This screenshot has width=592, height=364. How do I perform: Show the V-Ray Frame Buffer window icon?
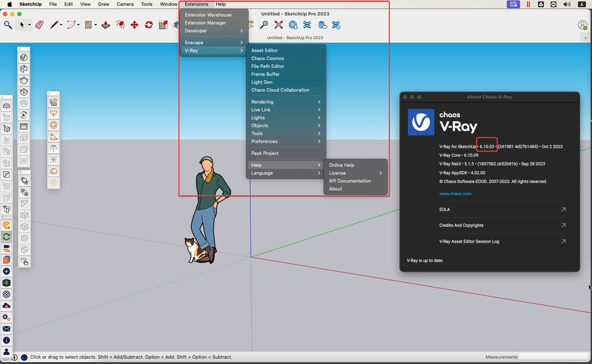click(24, 126)
